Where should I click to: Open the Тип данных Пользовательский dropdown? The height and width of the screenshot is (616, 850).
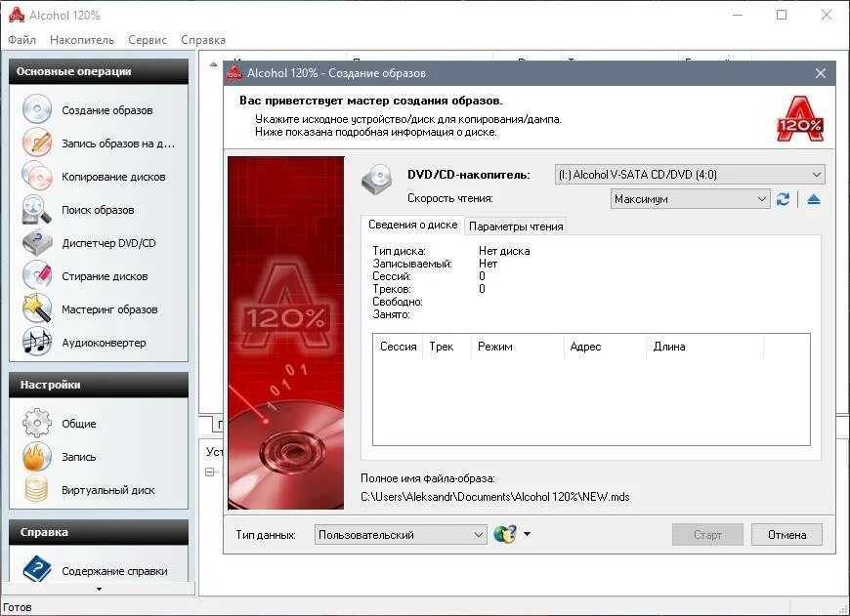(400, 535)
